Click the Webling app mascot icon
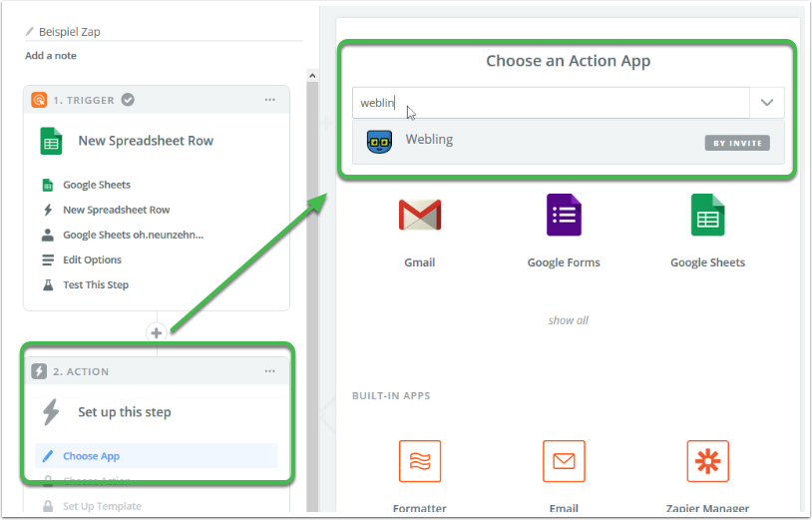812x520 pixels. coord(380,142)
